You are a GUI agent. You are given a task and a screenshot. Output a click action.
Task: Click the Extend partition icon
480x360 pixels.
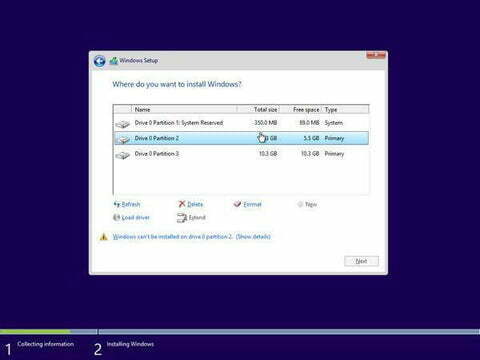182,218
